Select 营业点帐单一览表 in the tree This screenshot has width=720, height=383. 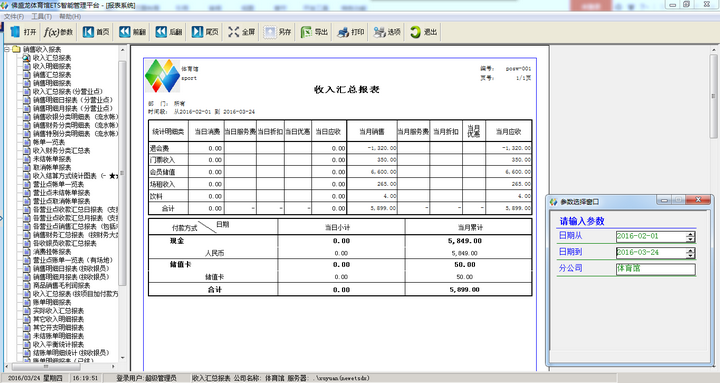[x=58, y=184]
